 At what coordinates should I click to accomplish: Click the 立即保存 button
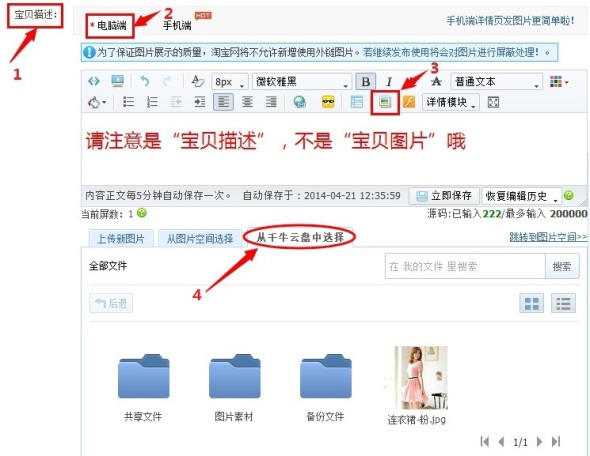444,196
